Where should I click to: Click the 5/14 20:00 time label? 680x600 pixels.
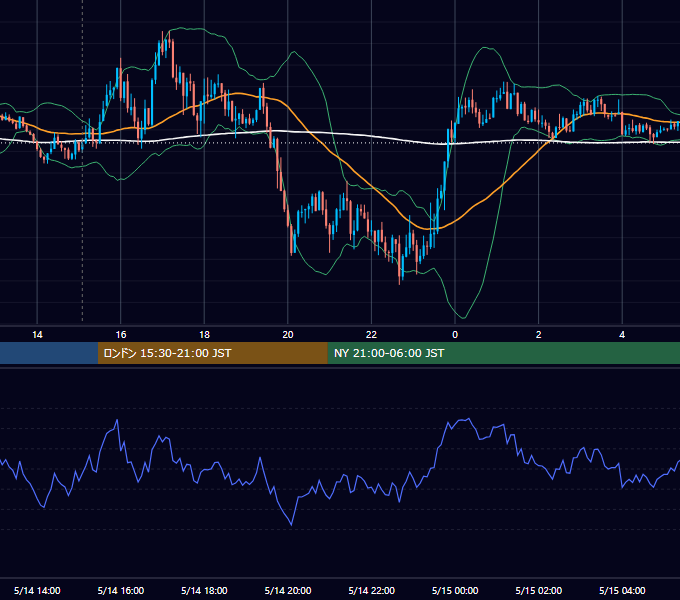[288, 590]
